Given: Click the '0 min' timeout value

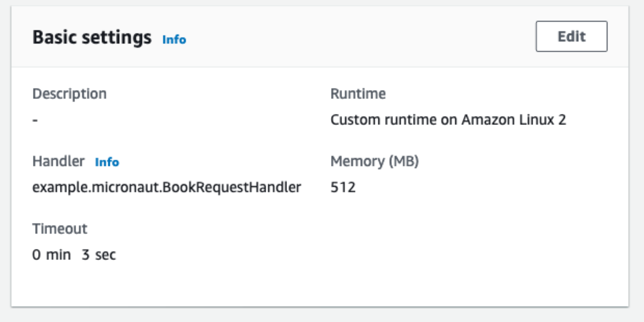Looking at the screenshot, I should tap(51, 255).
